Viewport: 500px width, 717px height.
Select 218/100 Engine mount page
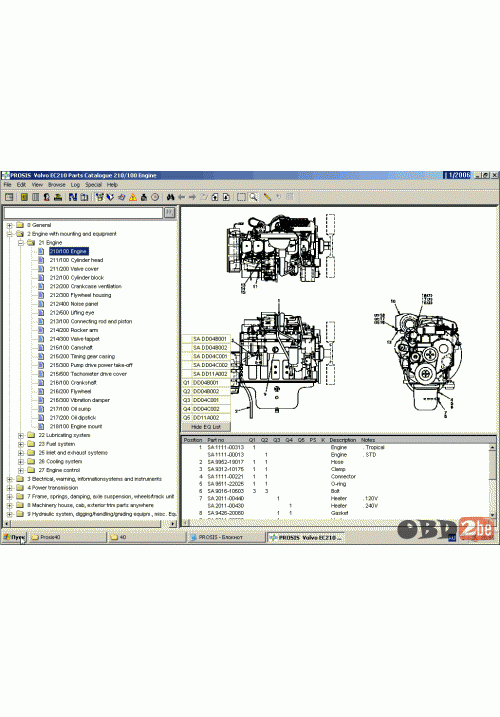pos(76,427)
